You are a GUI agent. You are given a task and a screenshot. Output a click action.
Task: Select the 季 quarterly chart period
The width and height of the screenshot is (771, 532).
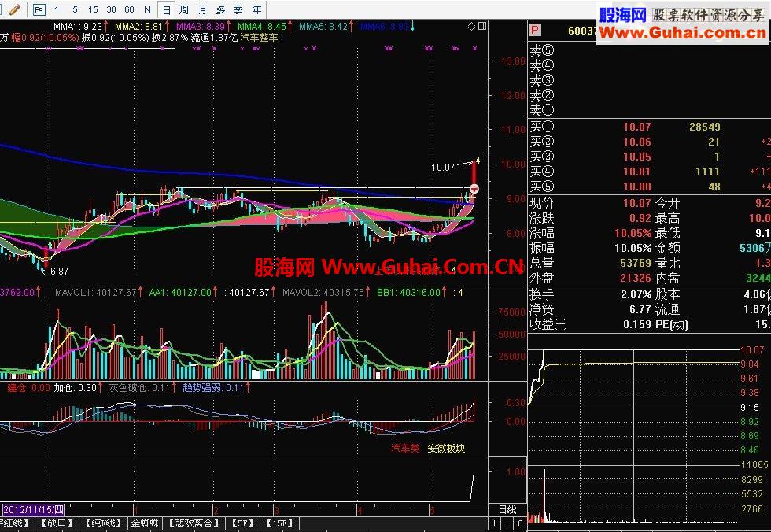[x=238, y=9]
